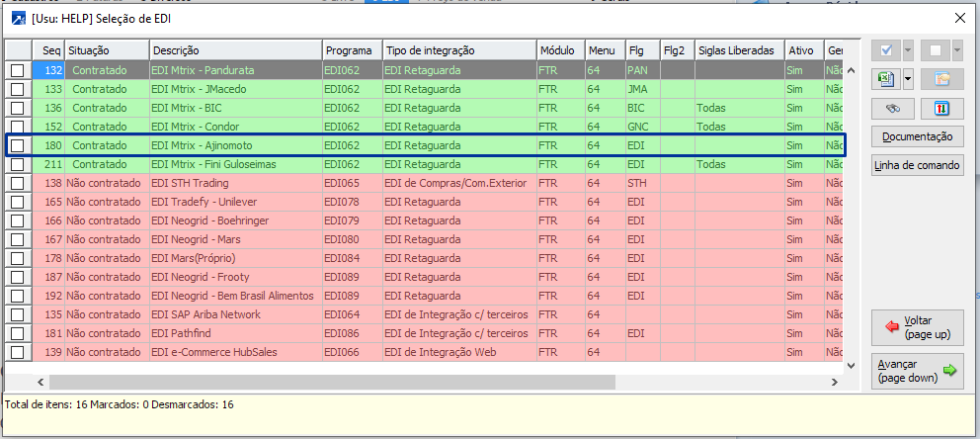Viewport: 980px width, 439px height.
Task: Sort by Tipo de integração column header
Action: point(459,50)
